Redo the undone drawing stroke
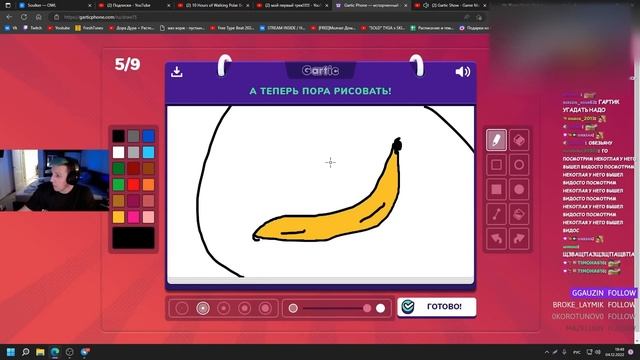640x360 pixels. point(519,238)
